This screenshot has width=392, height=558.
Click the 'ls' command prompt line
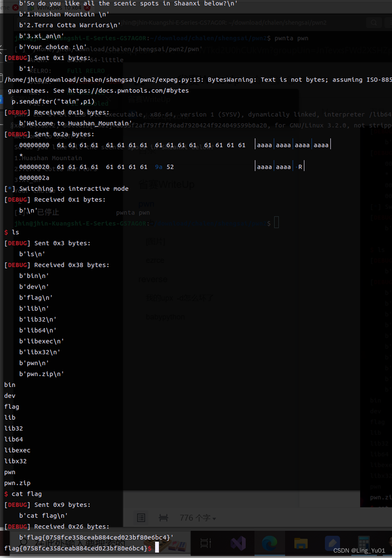[12, 232]
